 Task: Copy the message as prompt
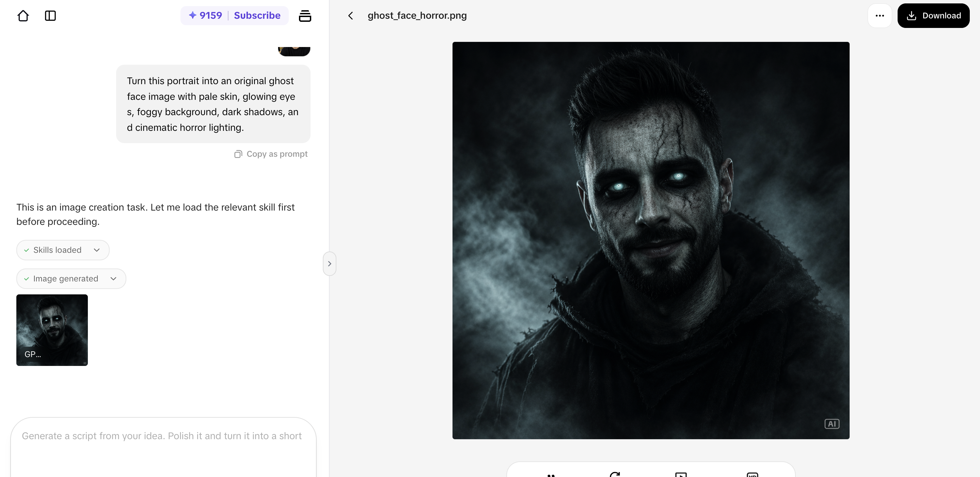coord(271,154)
